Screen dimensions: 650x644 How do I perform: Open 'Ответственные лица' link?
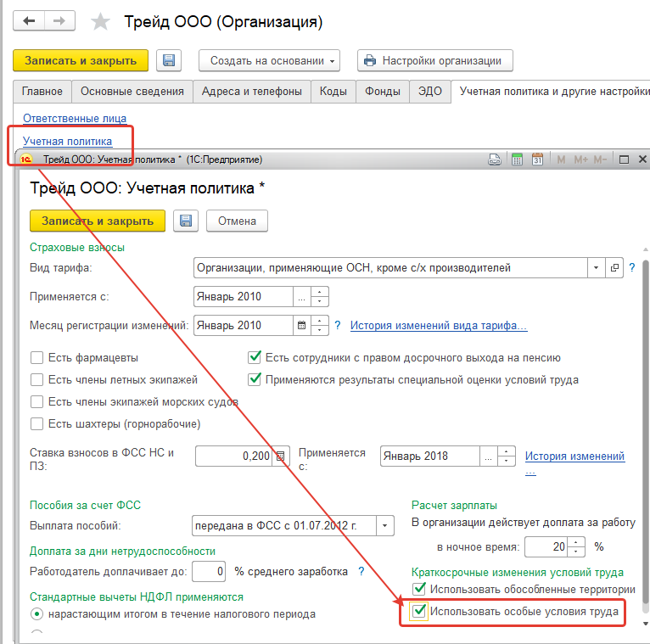pos(75,119)
